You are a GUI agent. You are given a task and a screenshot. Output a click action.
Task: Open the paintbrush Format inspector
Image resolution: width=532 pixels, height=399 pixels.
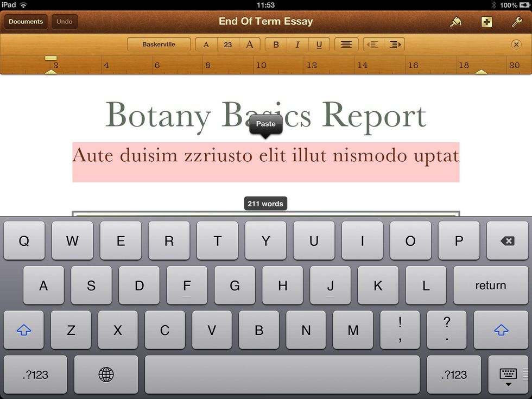[x=456, y=22]
